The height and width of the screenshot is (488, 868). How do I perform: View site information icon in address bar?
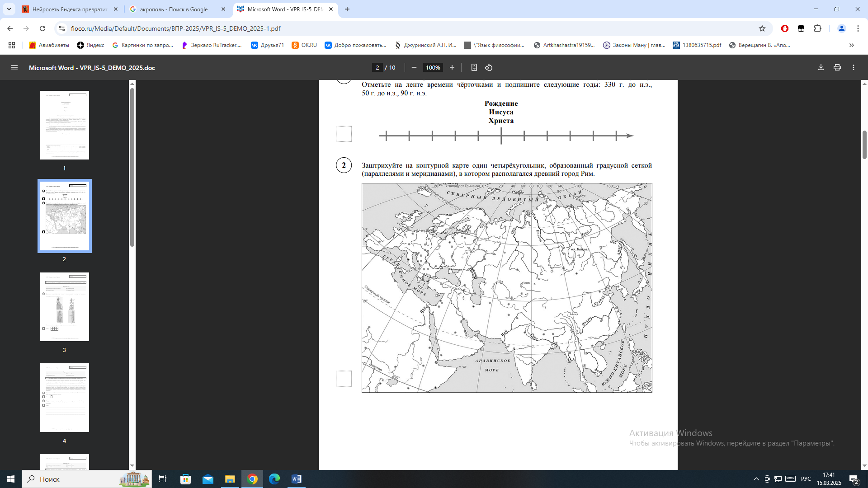tap(62, 28)
